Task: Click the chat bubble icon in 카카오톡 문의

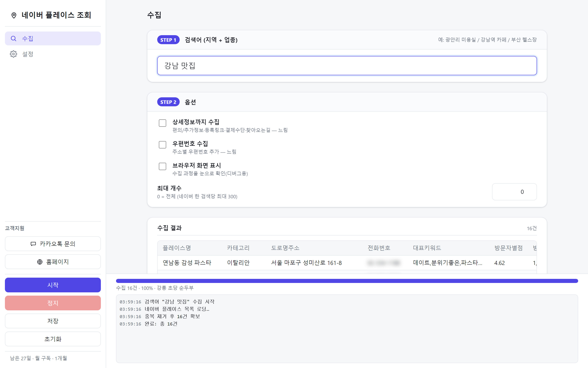Action: [x=33, y=244]
